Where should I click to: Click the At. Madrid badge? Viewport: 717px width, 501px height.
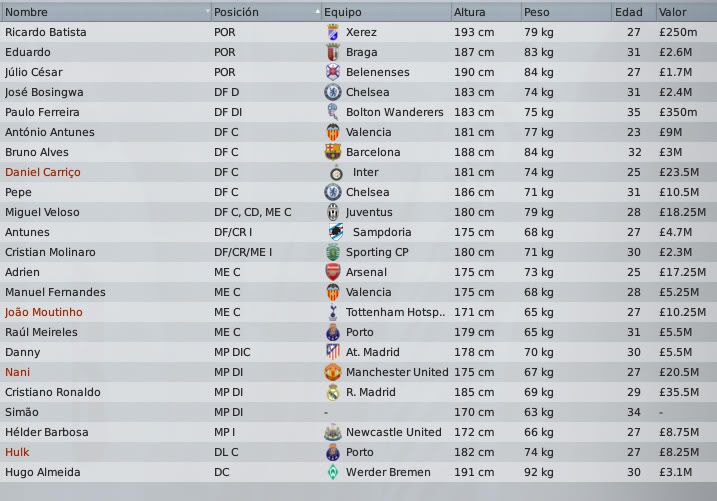333,352
